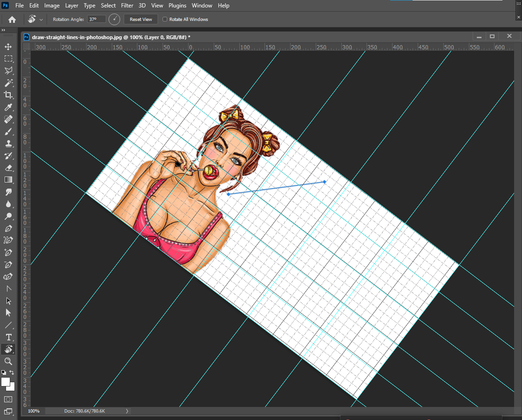Click the foreground color swatch
522x420 pixels.
[6, 382]
